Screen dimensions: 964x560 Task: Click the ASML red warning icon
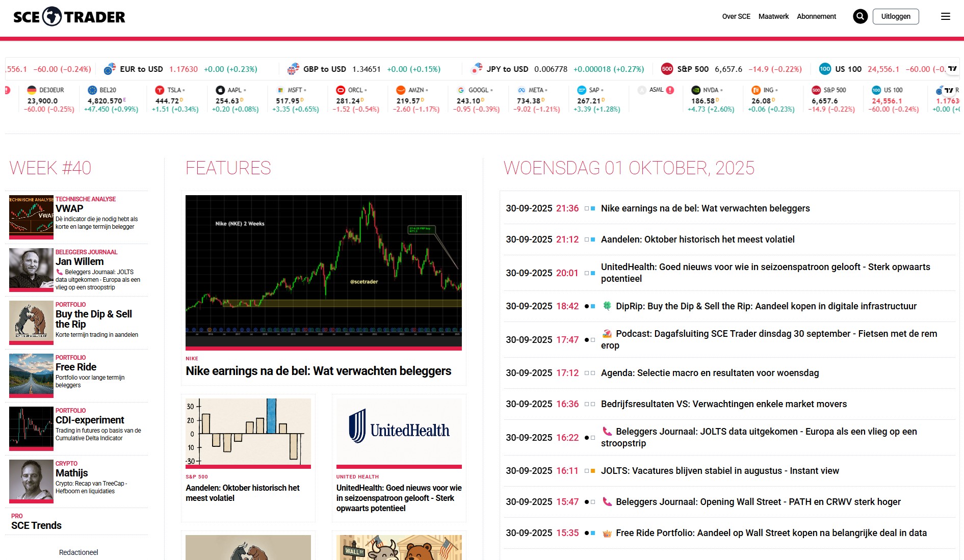(x=670, y=90)
